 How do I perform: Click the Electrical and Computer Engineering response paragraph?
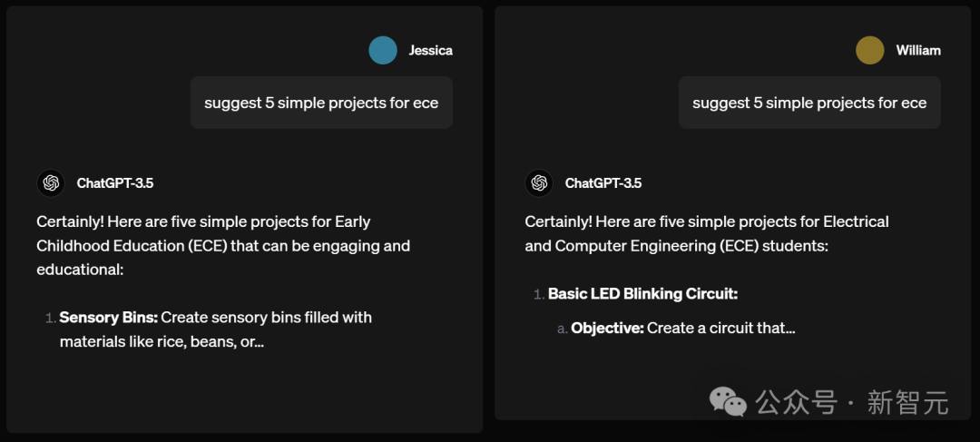pyautogui.click(x=707, y=233)
